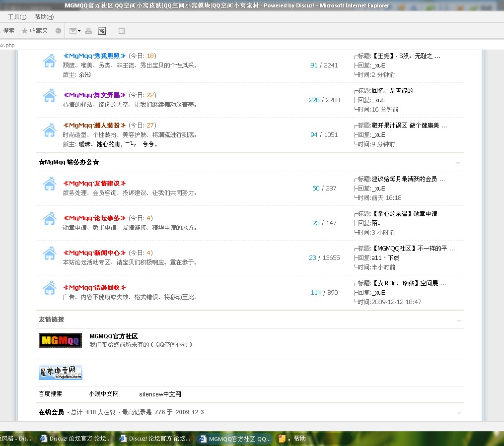Open the silencew中文网 link
Screen dimensions: 504x446
coord(160,394)
